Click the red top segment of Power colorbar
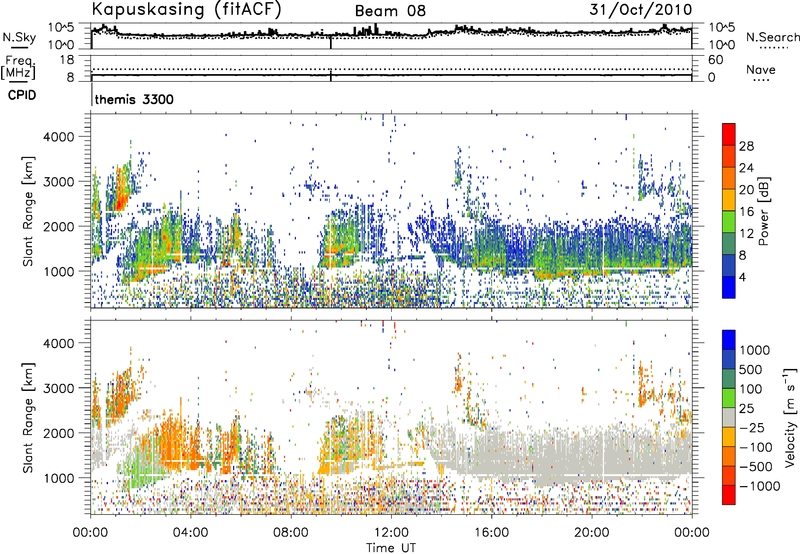This screenshot has width=800, height=554. (x=729, y=134)
